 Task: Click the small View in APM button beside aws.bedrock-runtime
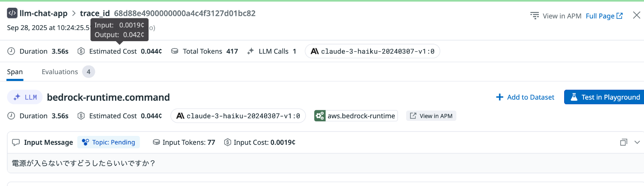pos(431,116)
